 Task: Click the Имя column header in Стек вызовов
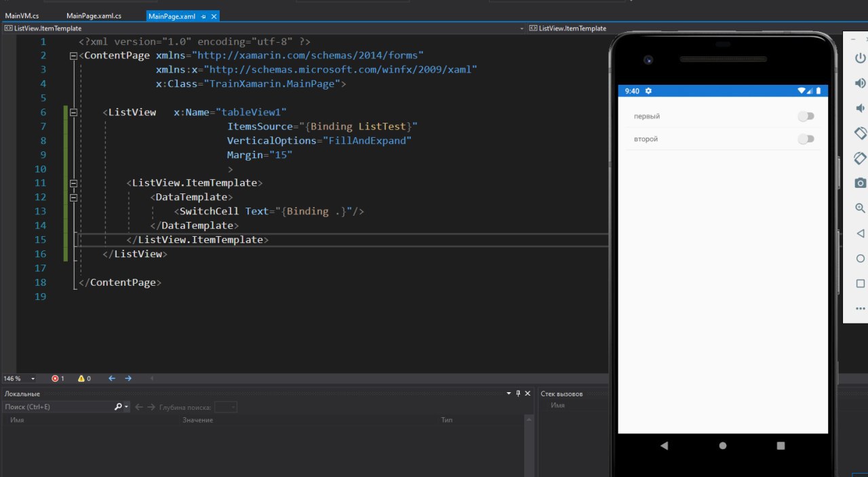click(557, 405)
